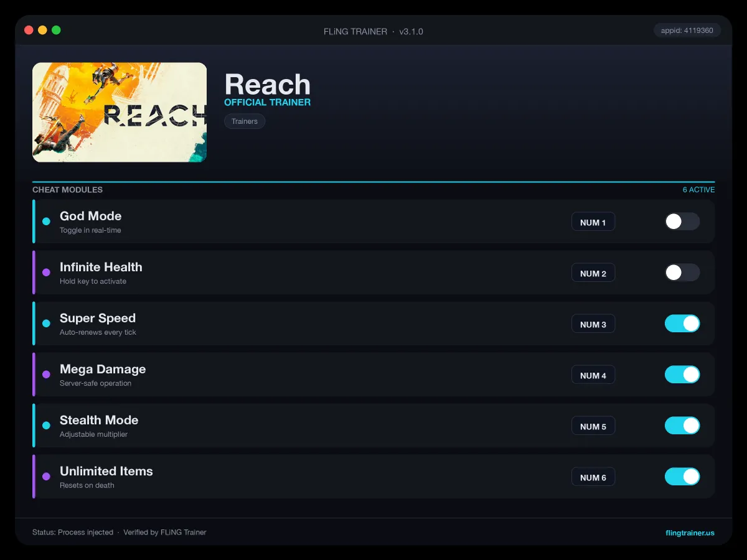This screenshot has height=560, width=747.
Task: Disable the Super Speed toggle
Action: tap(682, 324)
